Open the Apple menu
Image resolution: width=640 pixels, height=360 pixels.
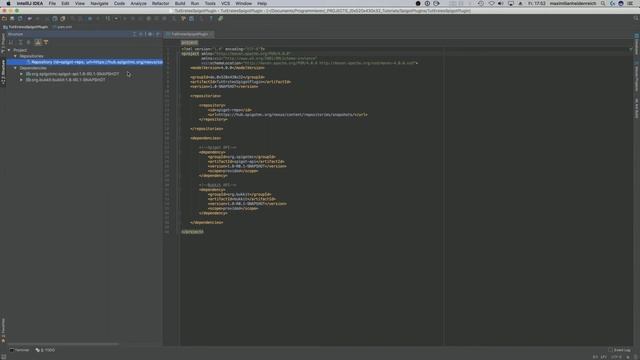click(8, 3)
